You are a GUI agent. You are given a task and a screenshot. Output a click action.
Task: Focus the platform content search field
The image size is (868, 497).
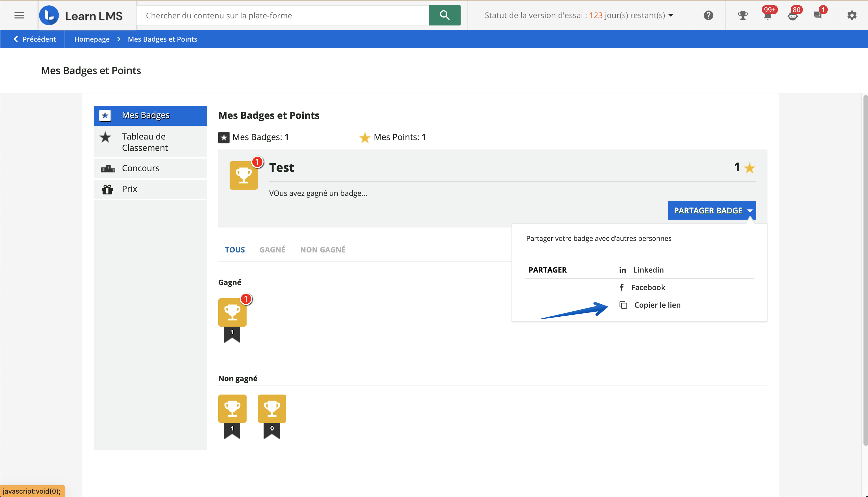(283, 15)
